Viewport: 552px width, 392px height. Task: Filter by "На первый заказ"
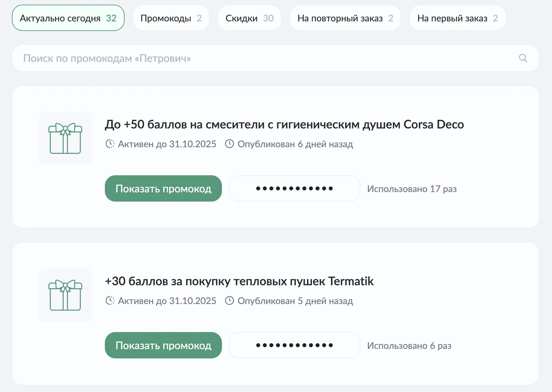click(457, 18)
